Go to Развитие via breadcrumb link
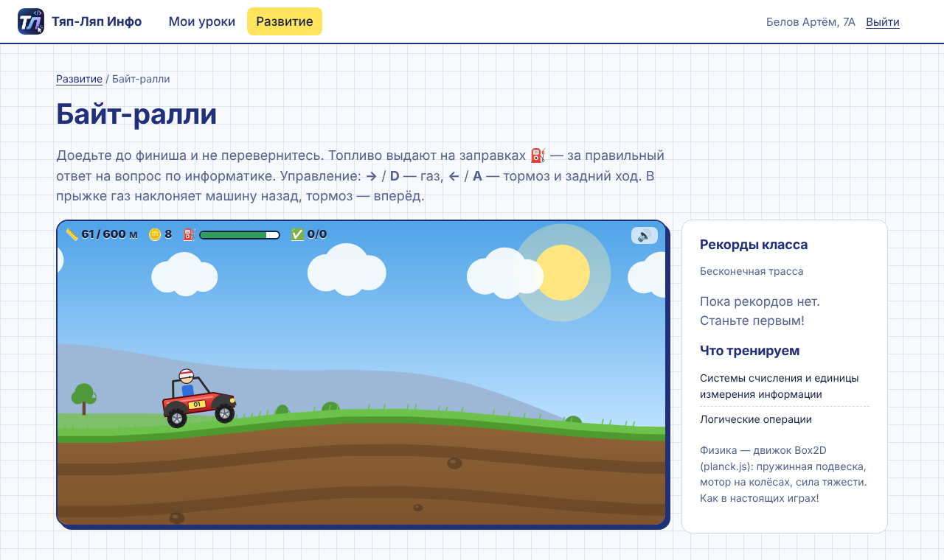944x560 pixels. 79,79
